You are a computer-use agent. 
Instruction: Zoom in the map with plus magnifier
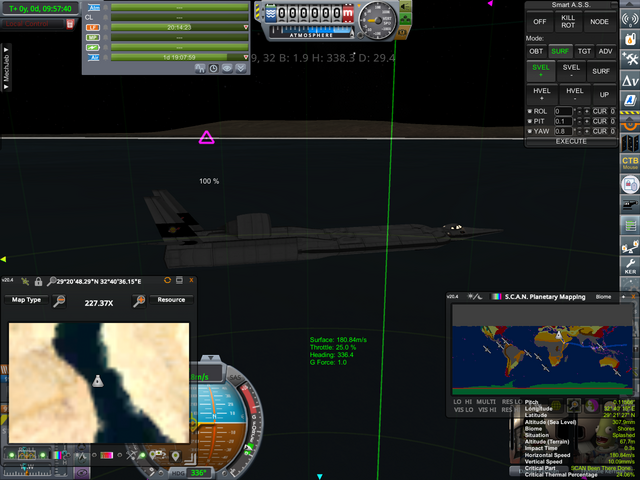pyautogui.click(x=139, y=301)
